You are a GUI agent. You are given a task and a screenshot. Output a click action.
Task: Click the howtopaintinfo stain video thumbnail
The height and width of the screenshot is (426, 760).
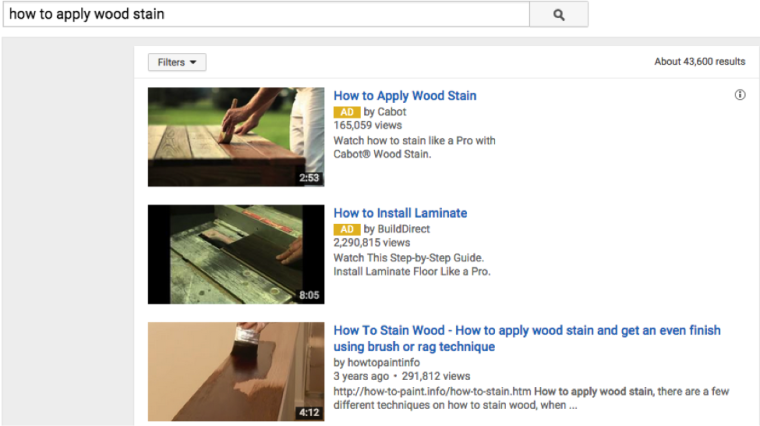236,372
